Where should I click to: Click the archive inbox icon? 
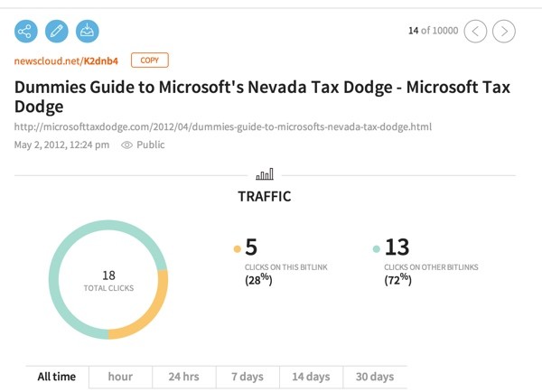point(87,32)
